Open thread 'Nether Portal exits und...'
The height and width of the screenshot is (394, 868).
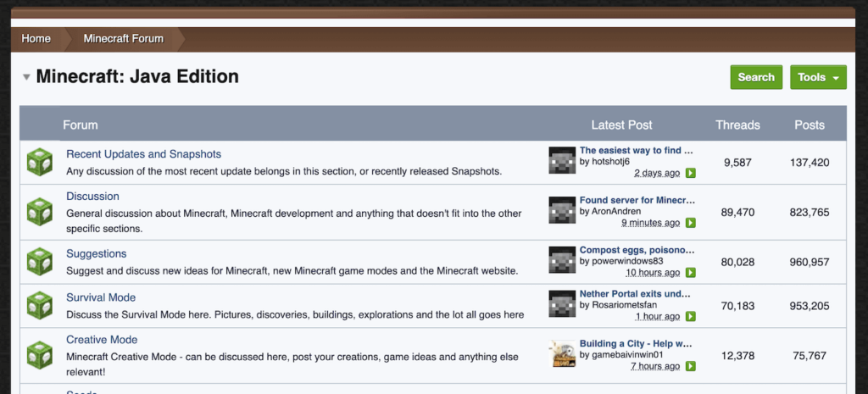(635, 294)
